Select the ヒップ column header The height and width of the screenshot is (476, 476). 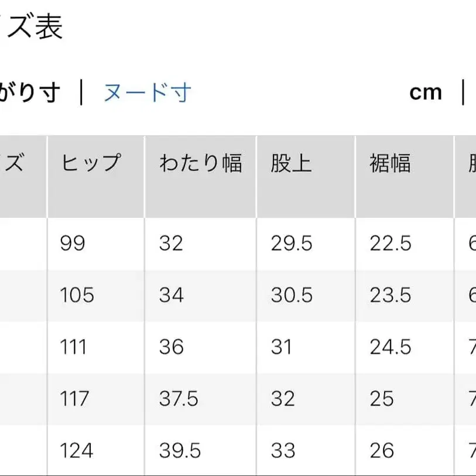[91, 164]
